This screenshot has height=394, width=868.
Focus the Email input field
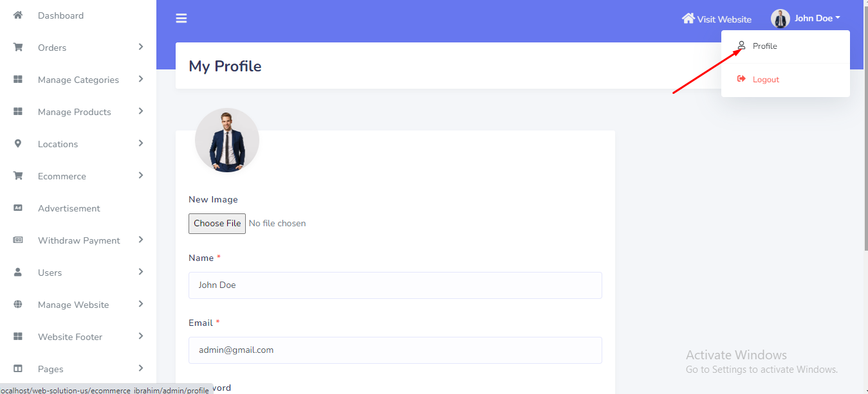[x=395, y=350]
